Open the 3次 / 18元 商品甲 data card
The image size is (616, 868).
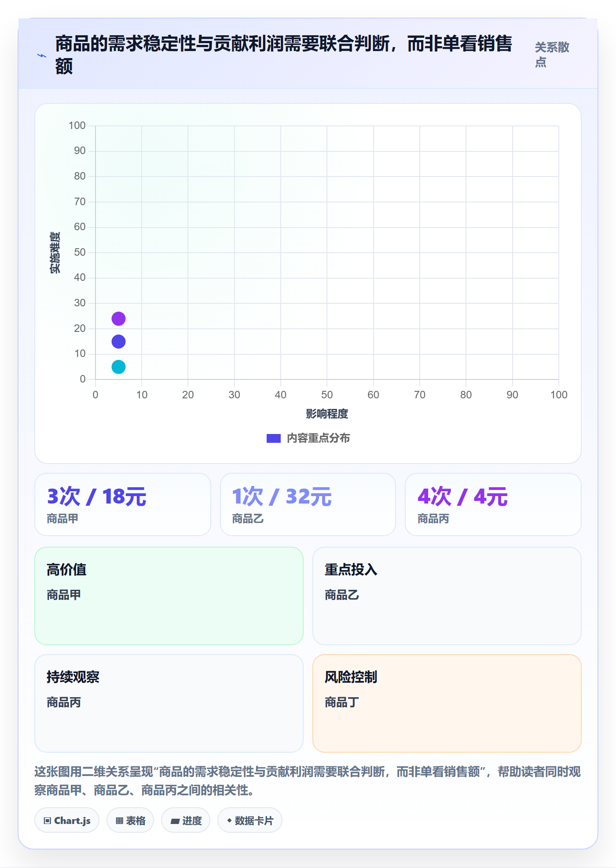123,504
